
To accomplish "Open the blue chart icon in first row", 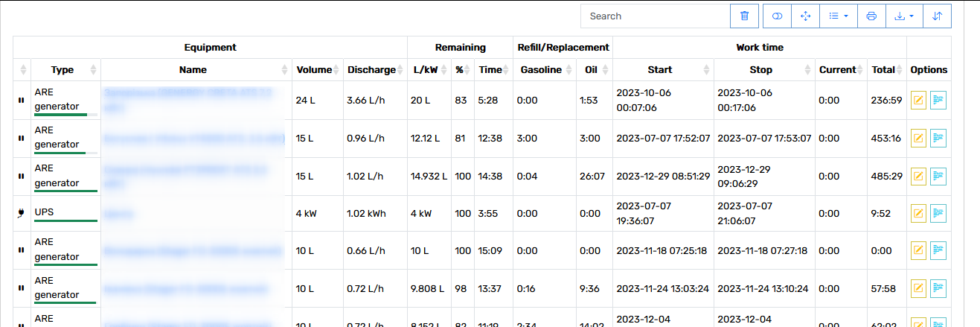I will (938, 100).
